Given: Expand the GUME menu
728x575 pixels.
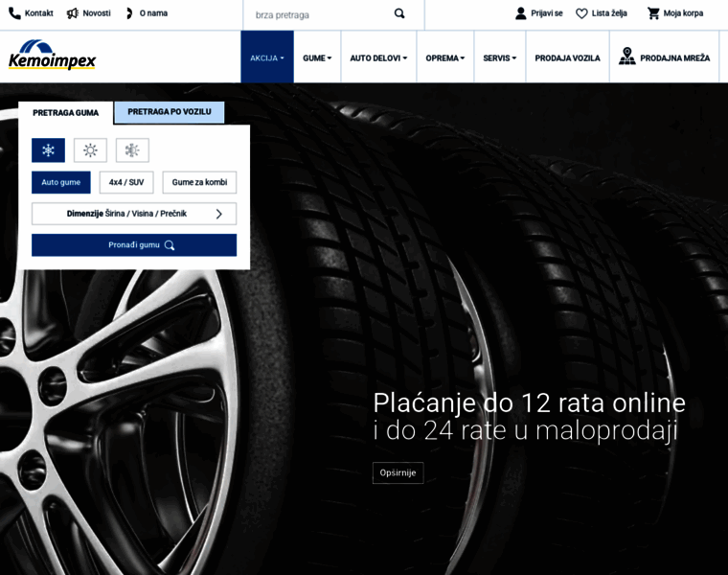Looking at the screenshot, I should coord(317,58).
